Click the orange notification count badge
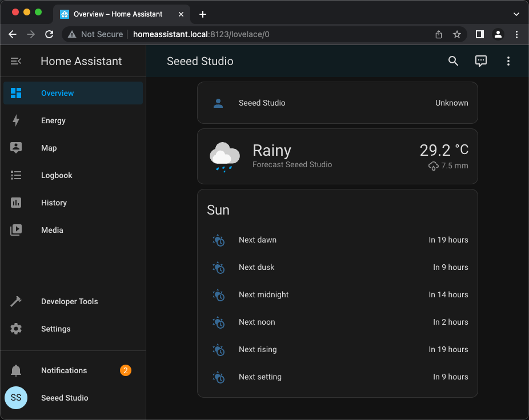 pos(126,370)
